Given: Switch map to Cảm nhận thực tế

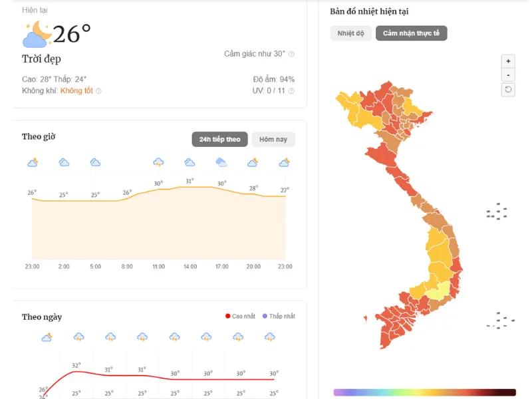Looking at the screenshot, I should (x=411, y=33).
